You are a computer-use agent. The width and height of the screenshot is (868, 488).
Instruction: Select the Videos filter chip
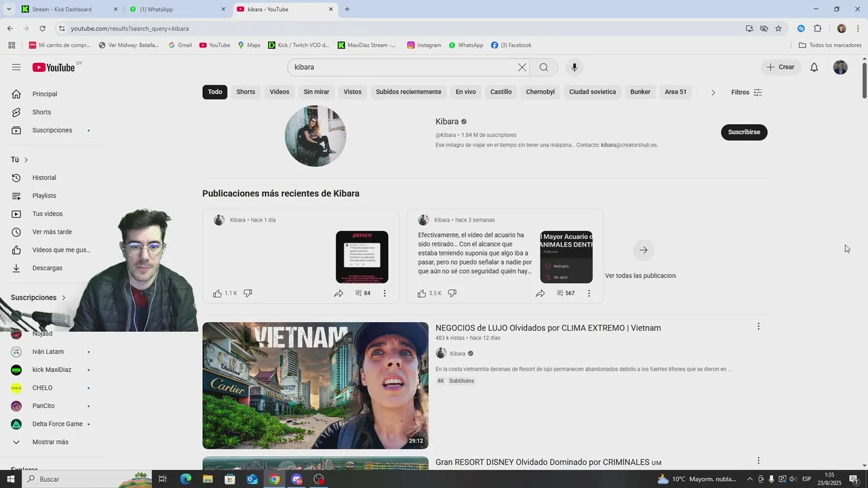click(279, 92)
